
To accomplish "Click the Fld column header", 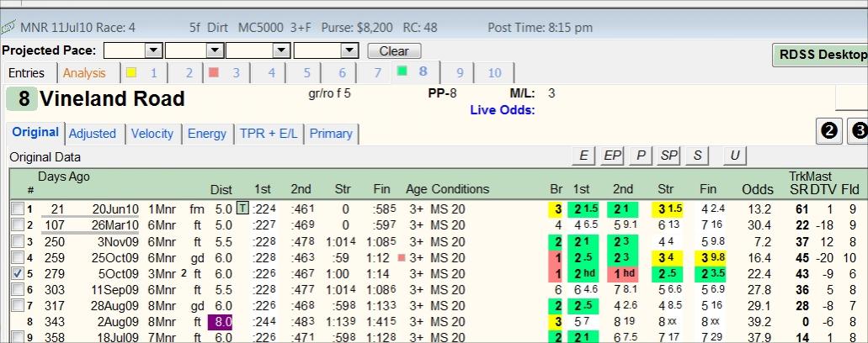I will (x=850, y=189).
